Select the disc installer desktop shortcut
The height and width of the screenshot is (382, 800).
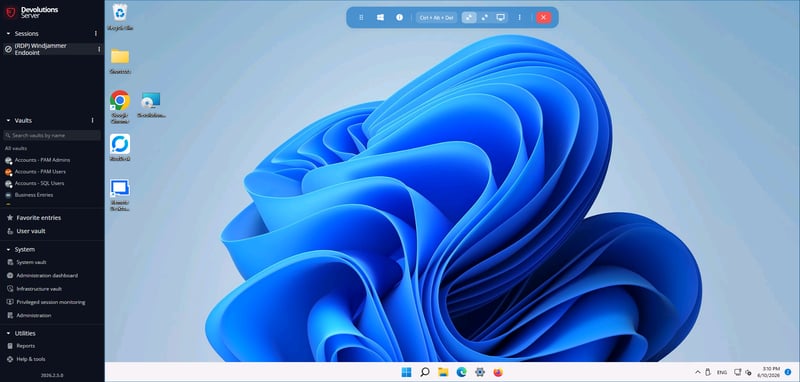[x=151, y=105]
